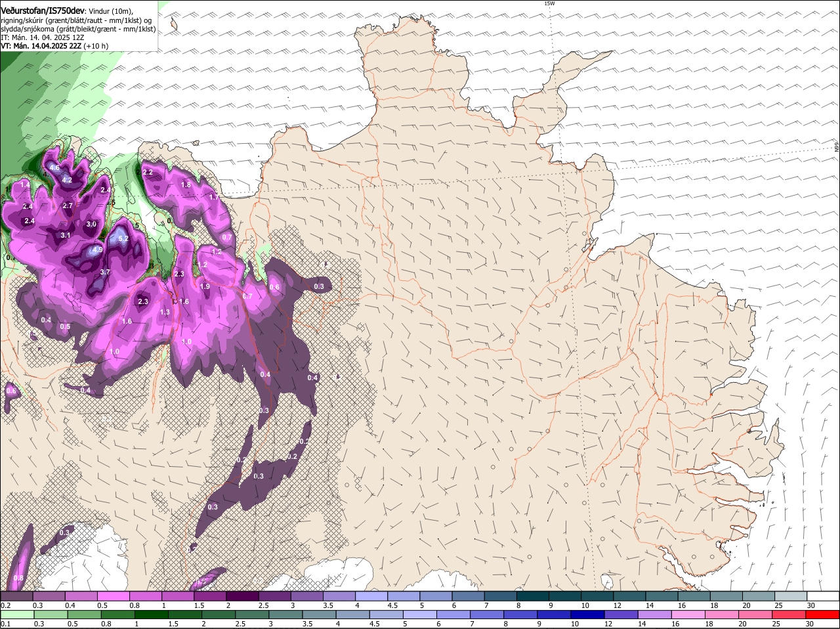Click darkest purple 2 swatch in snow legend

tap(242, 596)
